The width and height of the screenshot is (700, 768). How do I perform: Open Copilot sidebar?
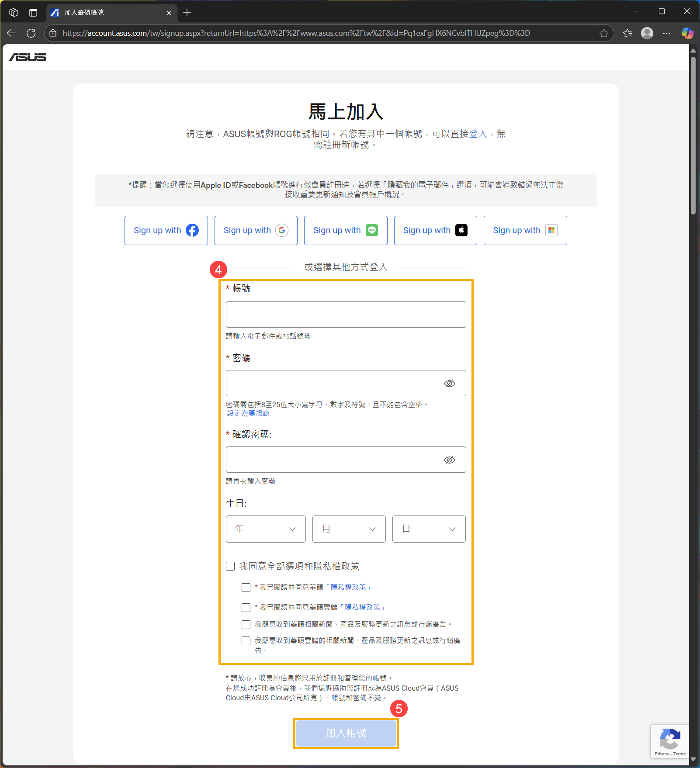pos(687,33)
